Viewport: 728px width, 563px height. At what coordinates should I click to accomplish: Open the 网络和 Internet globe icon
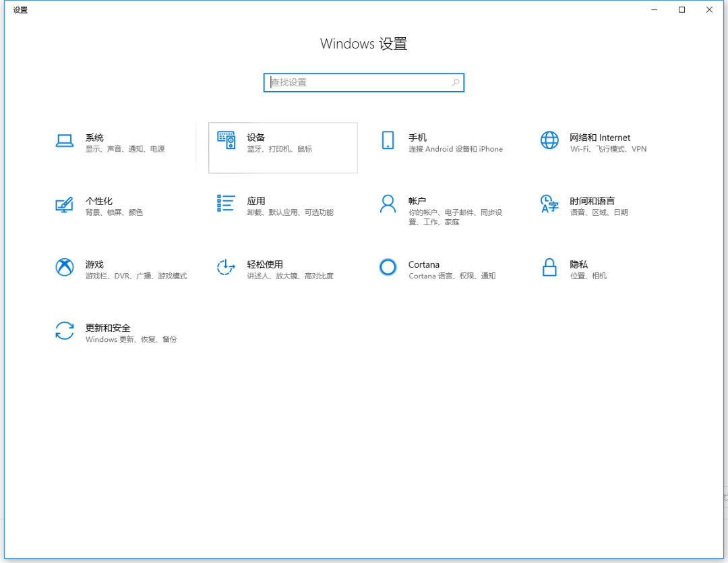click(x=549, y=140)
